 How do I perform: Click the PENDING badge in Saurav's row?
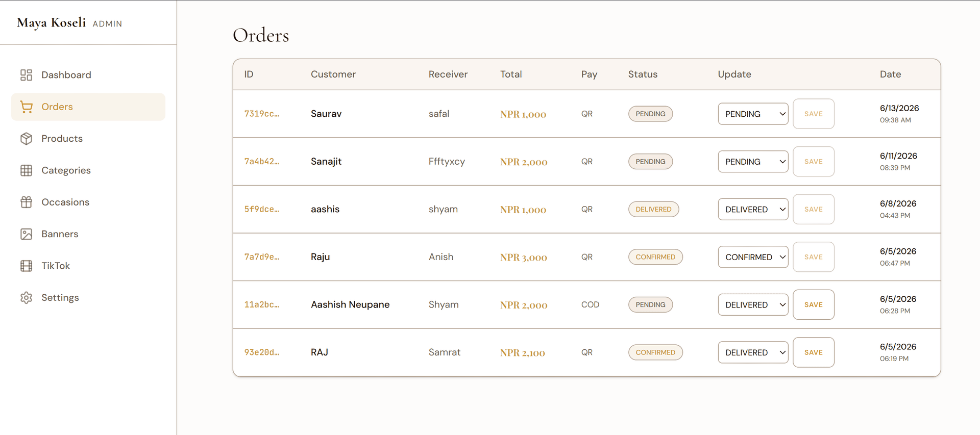tap(650, 114)
